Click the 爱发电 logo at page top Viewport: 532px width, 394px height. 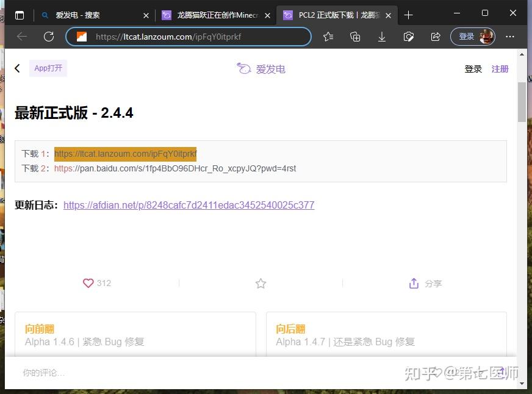coord(261,69)
